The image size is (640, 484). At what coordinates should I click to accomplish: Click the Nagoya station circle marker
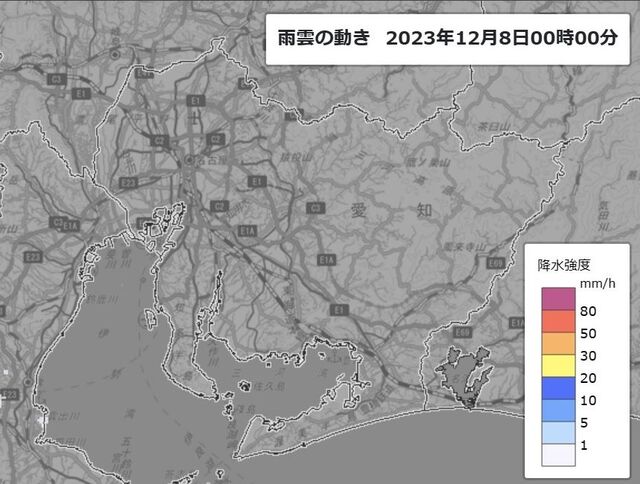[189, 160]
